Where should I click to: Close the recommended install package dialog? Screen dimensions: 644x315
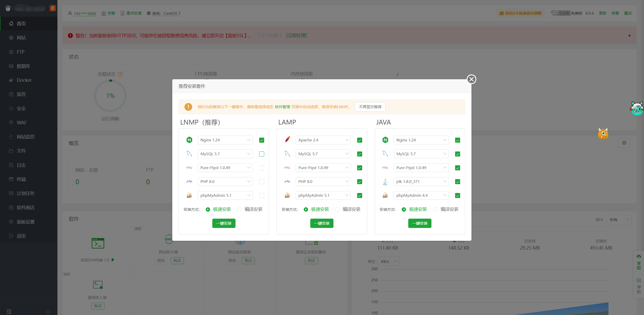click(471, 79)
